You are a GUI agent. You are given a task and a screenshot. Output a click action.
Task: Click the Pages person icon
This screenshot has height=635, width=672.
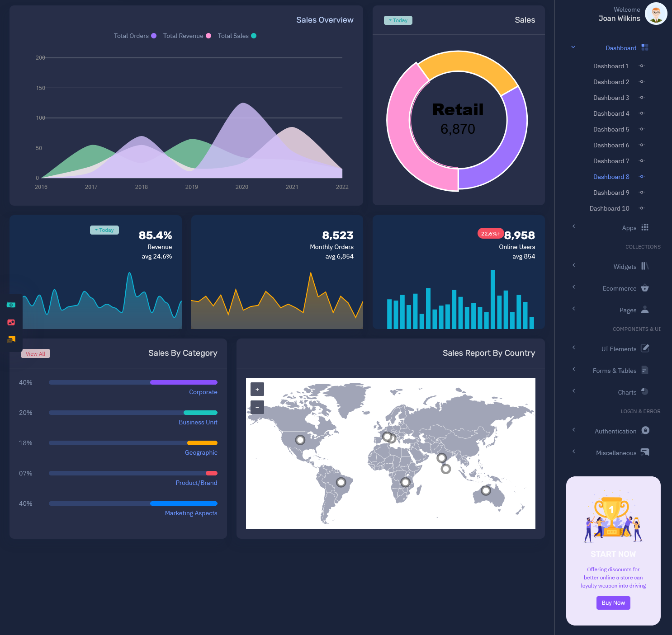(x=645, y=310)
